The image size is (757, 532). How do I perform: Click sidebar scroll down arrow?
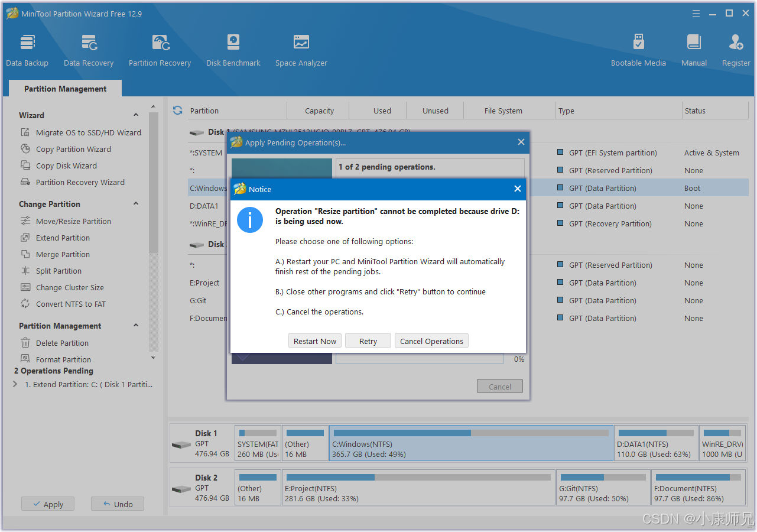[154, 358]
